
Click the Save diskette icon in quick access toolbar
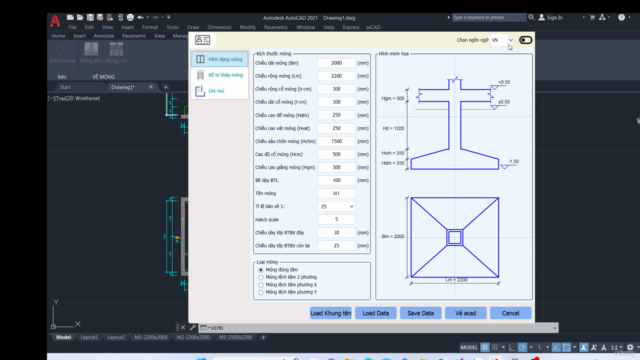(90, 18)
